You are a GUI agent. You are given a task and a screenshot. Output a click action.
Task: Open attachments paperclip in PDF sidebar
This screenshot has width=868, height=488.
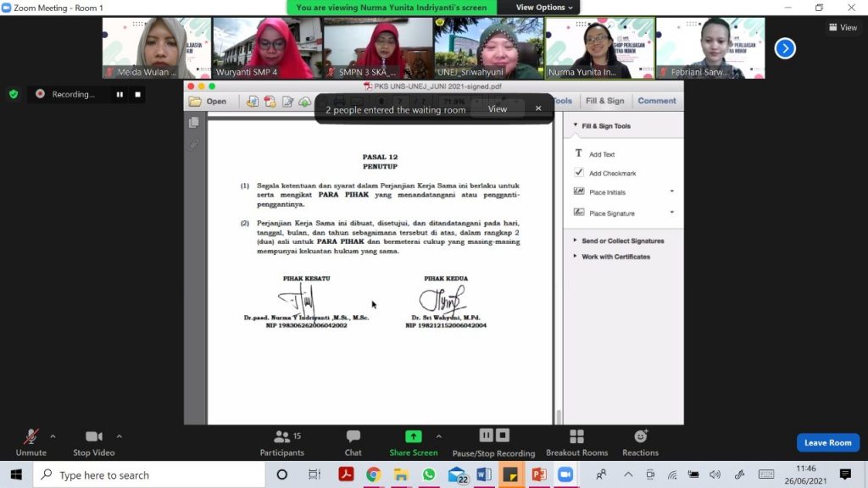point(194,144)
